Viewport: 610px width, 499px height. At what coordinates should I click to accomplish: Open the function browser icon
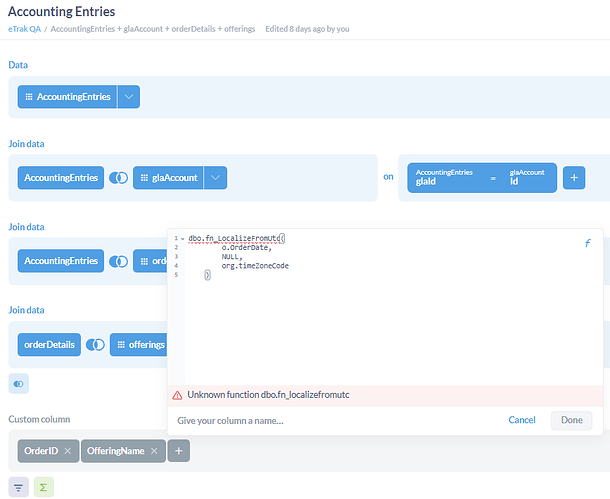(x=587, y=243)
